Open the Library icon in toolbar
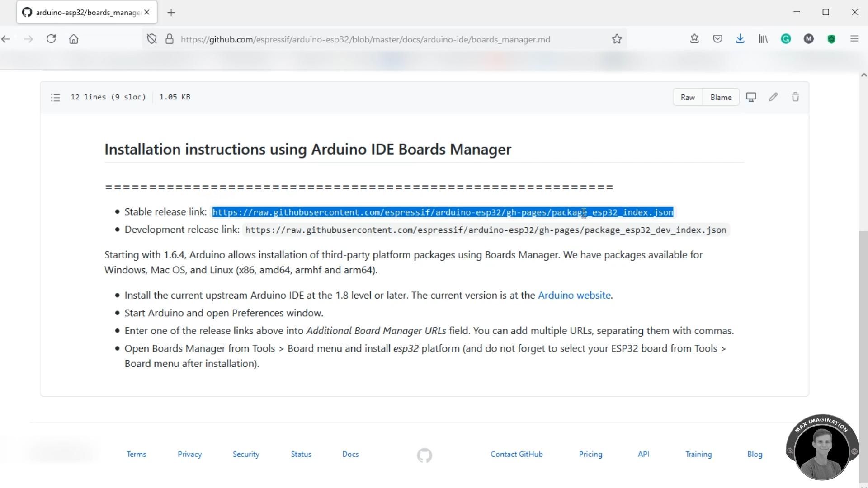The height and width of the screenshot is (488, 868). [763, 39]
